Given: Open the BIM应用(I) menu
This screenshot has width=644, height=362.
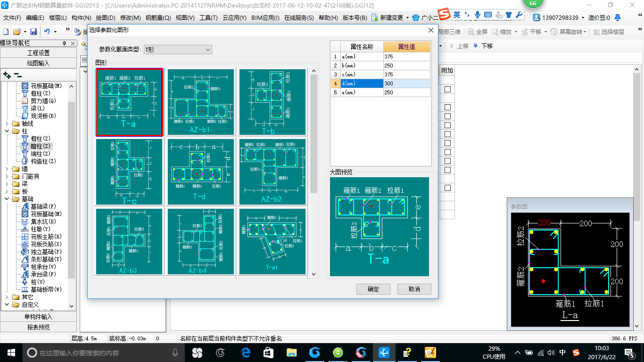Looking at the screenshot, I should click(x=265, y=18).
